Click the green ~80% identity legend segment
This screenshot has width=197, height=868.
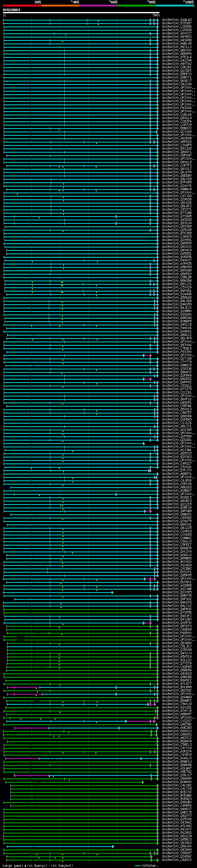(x=137, y=6)
